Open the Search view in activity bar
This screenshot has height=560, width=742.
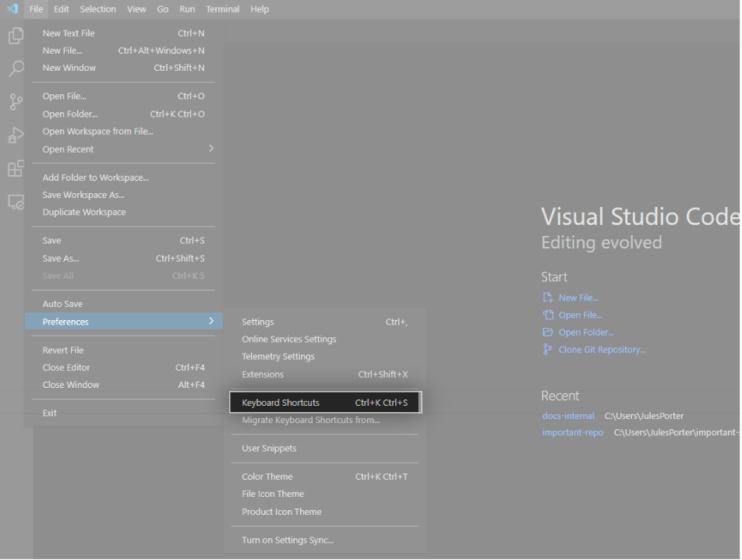click(x=16, y=69)
